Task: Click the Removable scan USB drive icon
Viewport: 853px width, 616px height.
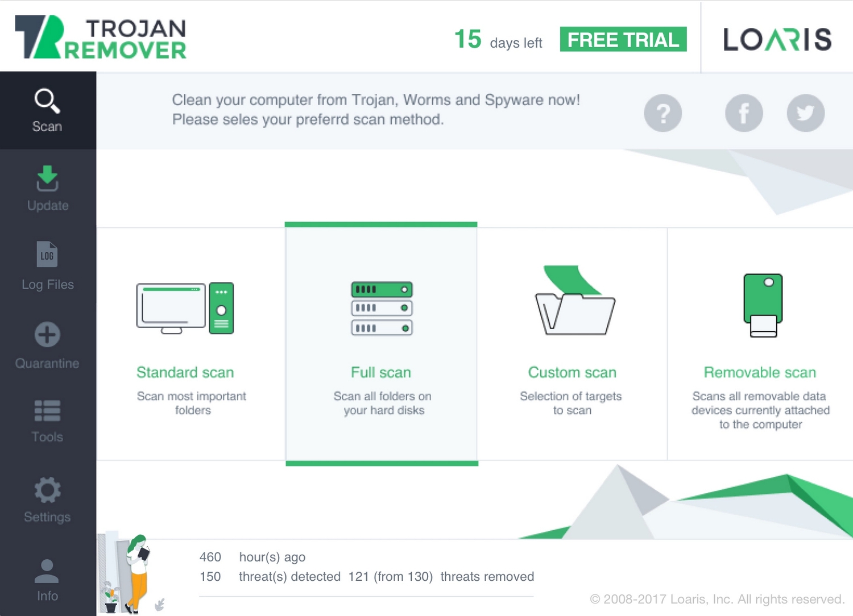Action: [x=763, y=305]
